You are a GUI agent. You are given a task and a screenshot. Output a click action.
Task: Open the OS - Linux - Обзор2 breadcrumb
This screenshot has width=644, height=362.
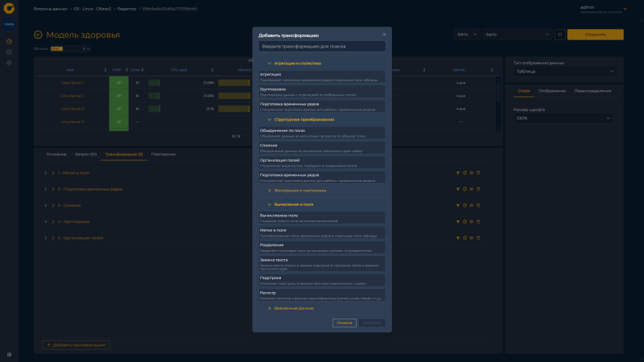click(x=93, y=9)
